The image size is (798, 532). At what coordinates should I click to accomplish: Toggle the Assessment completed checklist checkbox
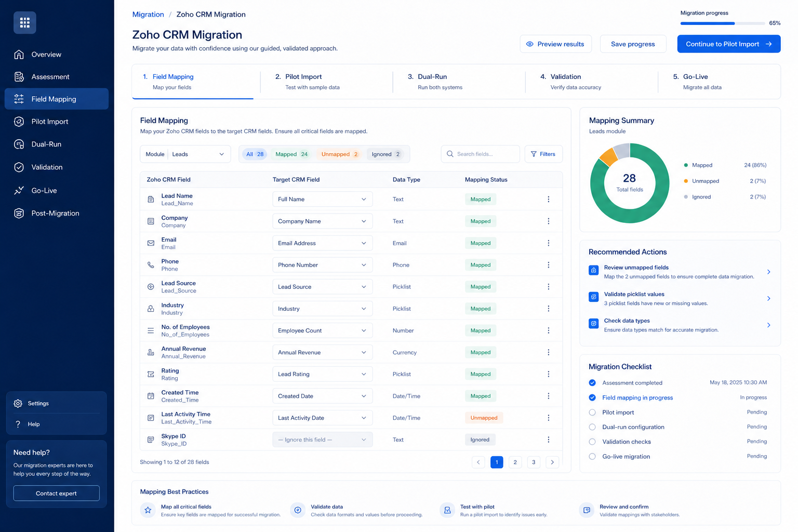click(x=592, y=383)
